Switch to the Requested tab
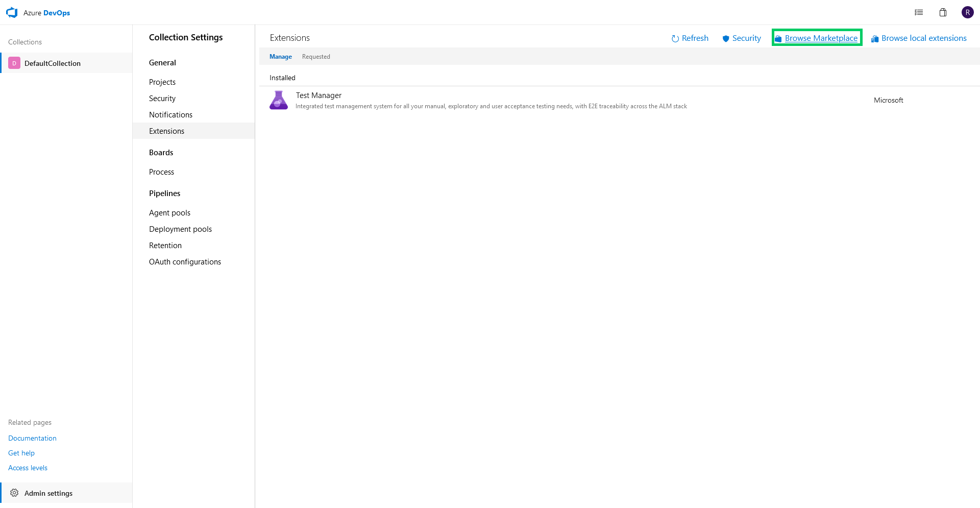This screenshot has width=980, height=508. coord(316,57)
